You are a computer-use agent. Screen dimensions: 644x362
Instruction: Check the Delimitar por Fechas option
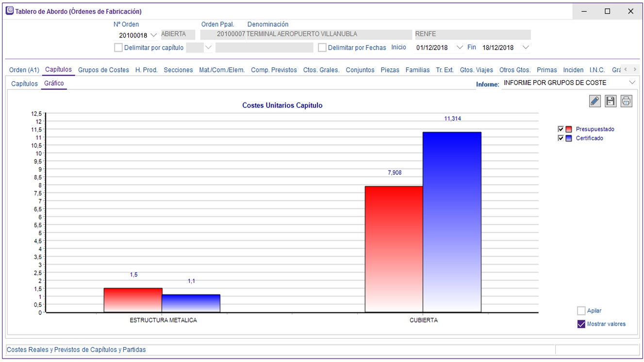coord(322,48)
